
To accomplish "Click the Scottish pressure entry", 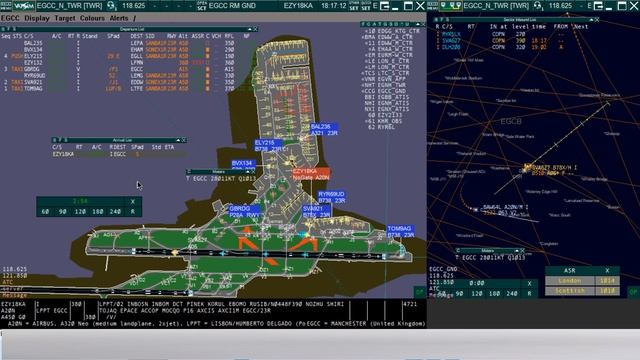I will 569,291.
